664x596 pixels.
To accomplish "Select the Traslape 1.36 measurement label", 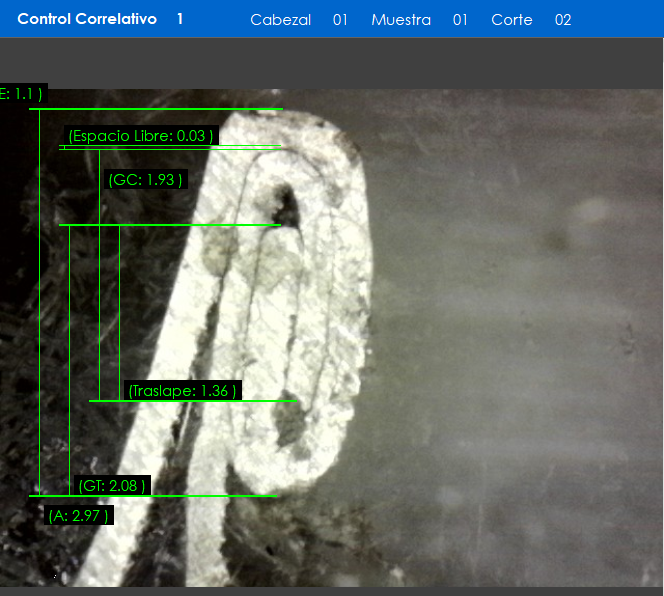I will (182, 390).
